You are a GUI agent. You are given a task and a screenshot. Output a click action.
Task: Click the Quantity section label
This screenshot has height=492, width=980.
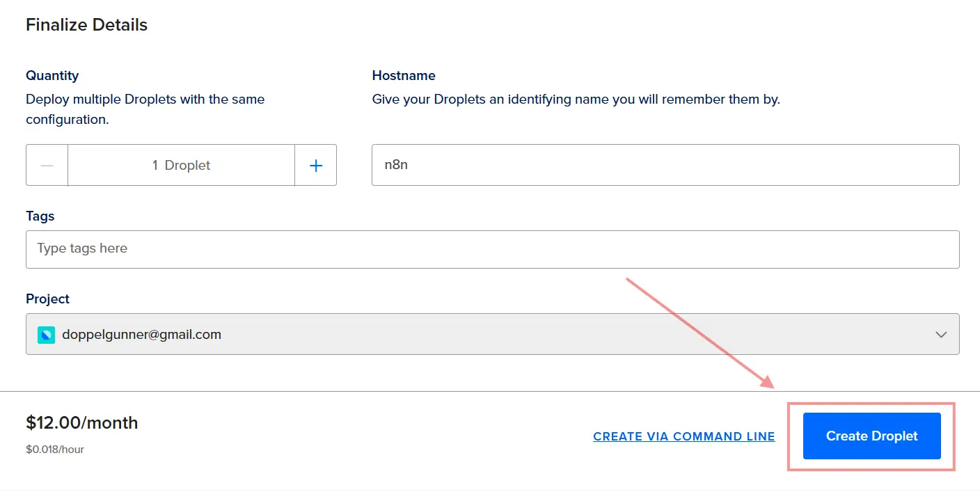(x=52, y=75)
